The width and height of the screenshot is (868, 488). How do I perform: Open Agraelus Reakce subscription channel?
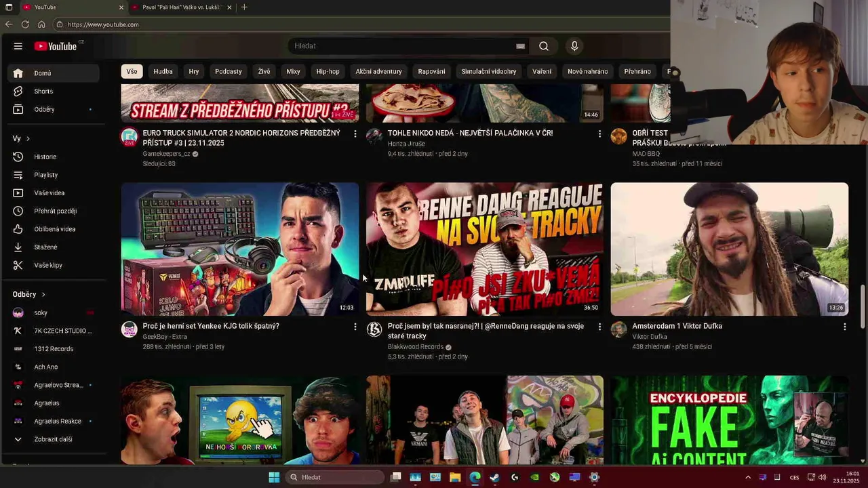(54, 421)
